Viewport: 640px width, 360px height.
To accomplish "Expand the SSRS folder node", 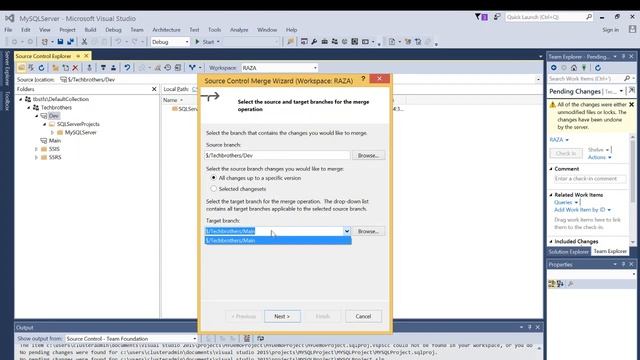I will 36,157.
